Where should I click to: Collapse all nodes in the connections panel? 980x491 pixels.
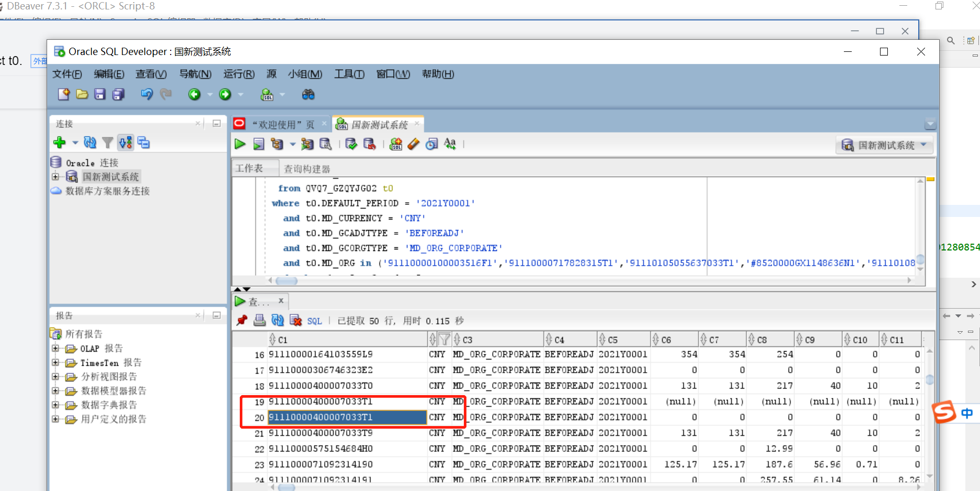pyautogui.click(x=143, y=143)
